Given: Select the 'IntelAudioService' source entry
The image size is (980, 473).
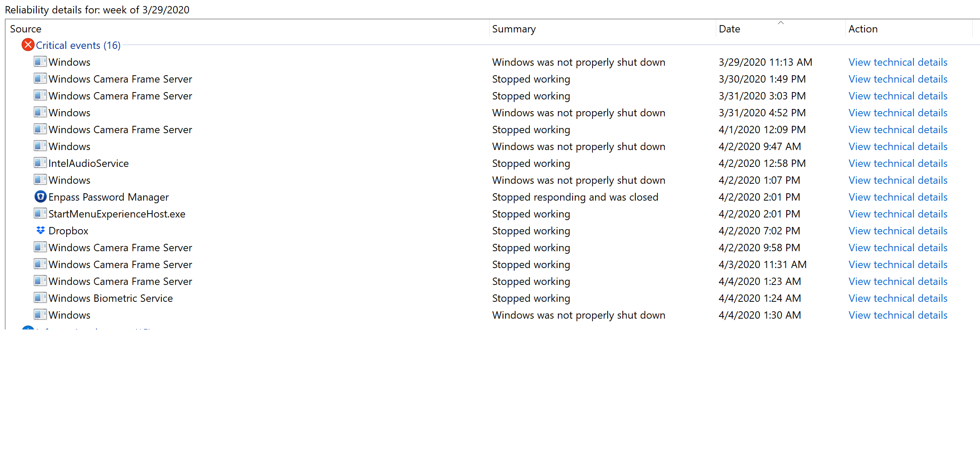Looking at the screenshot, I should point(89,163).
